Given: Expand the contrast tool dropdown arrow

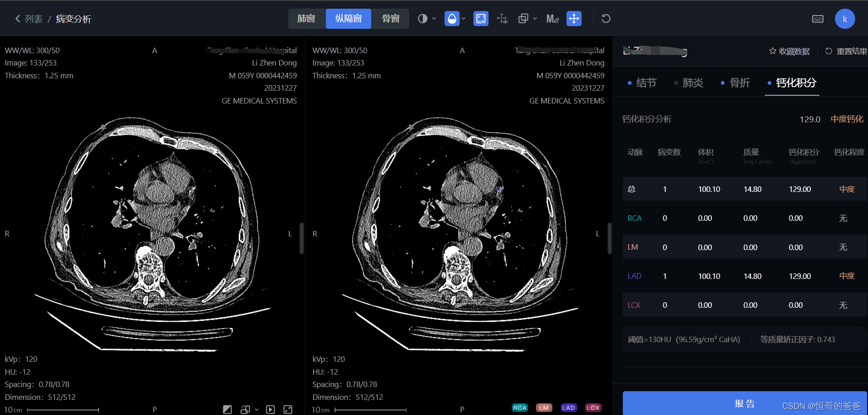Looking at the screenshot, I should tap(434, 19).
